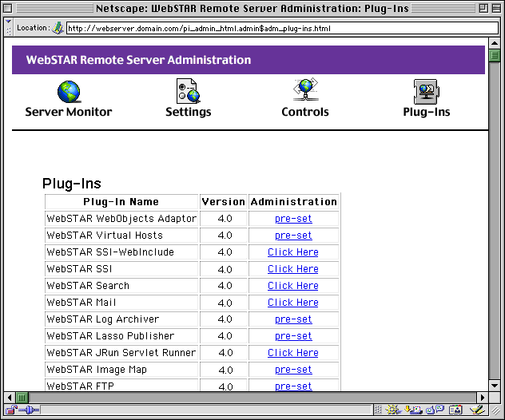Open Mail inbox icon in status bar
The width and height of the screenshot is (505, 420).
click(x=414, y=410)
